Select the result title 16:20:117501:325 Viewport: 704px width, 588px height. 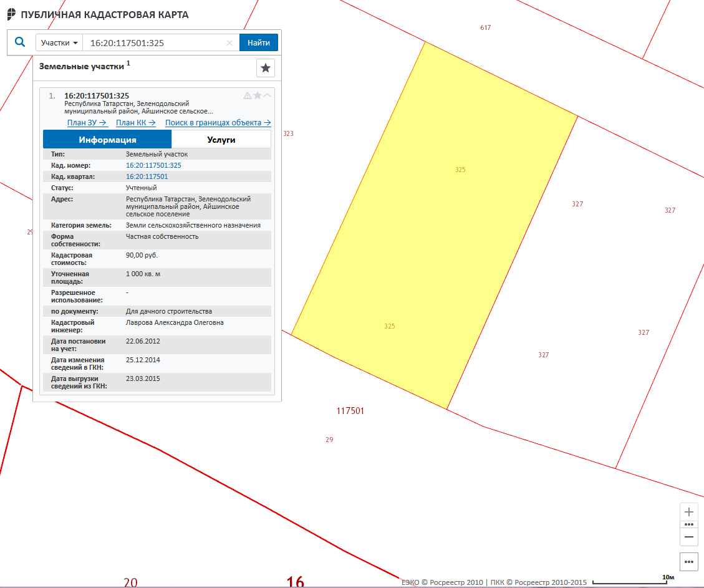click(97, 95)
